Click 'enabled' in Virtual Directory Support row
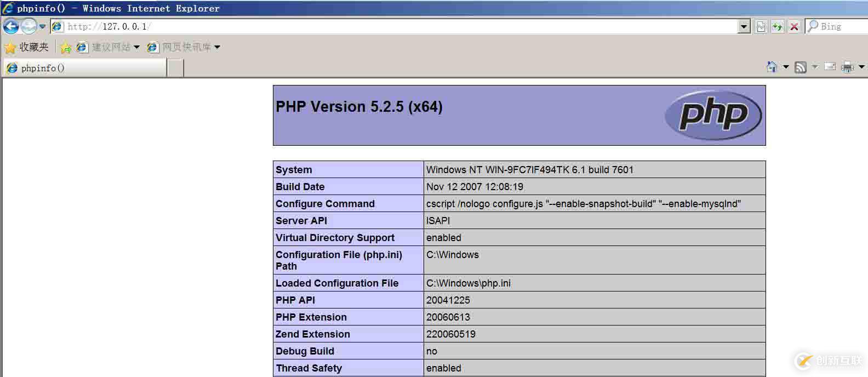 pos(444,238)
